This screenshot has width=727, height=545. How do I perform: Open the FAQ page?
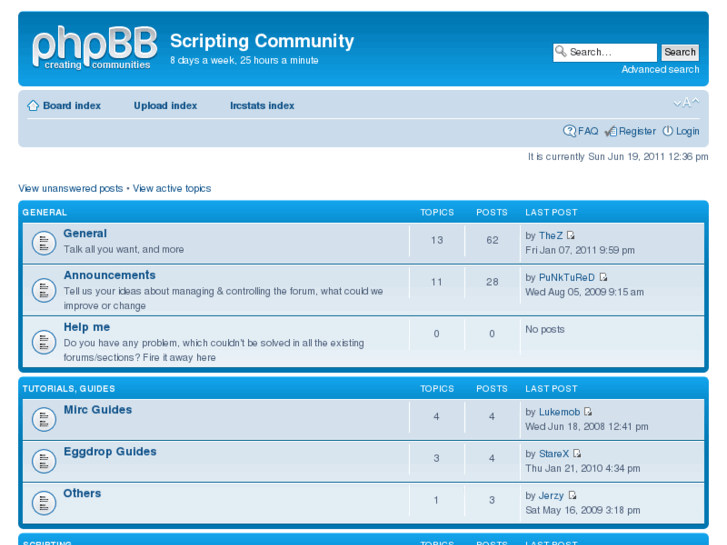pyautogui.click(x=588, y=131)
